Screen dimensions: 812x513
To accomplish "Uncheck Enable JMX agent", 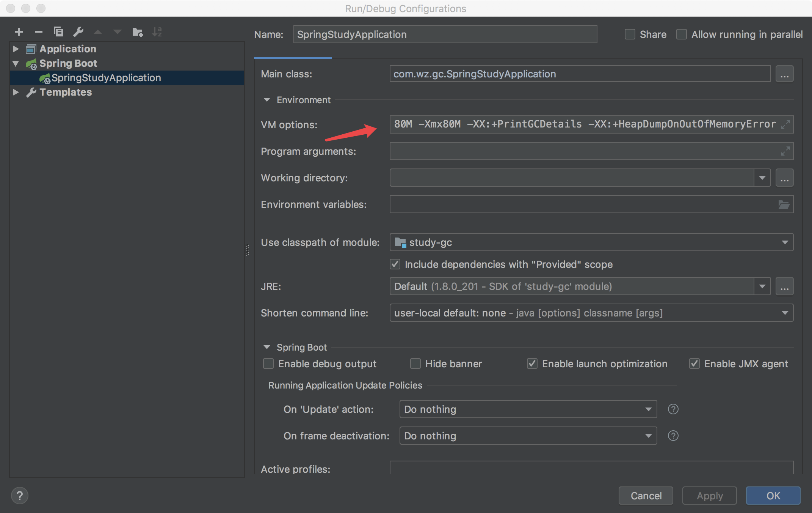I will (694, 364).
